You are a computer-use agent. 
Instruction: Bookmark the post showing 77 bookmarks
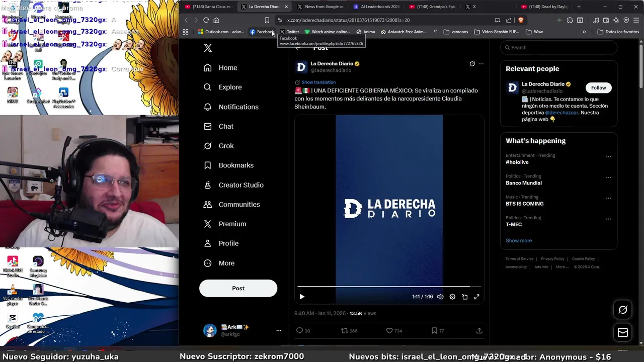pyautogui.click(x=434, y=330)
